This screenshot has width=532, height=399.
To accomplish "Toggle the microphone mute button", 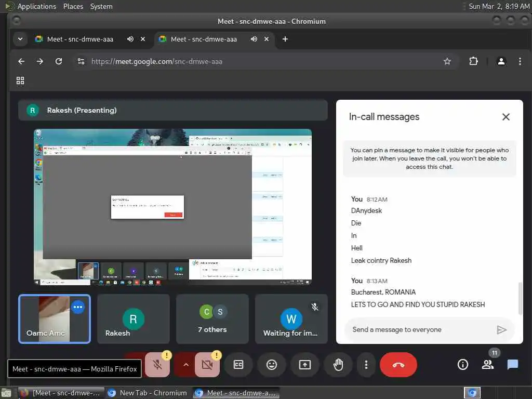I will pos(157,365).
